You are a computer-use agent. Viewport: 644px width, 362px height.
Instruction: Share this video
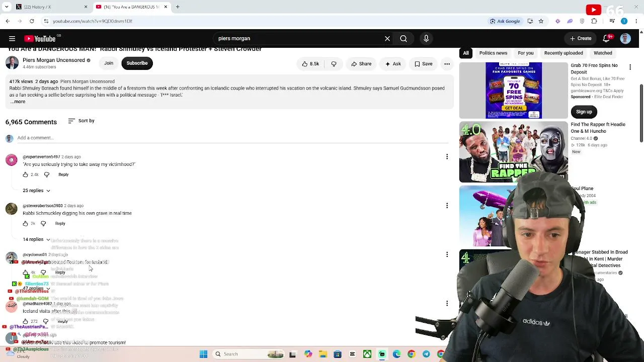click(361, 64)
